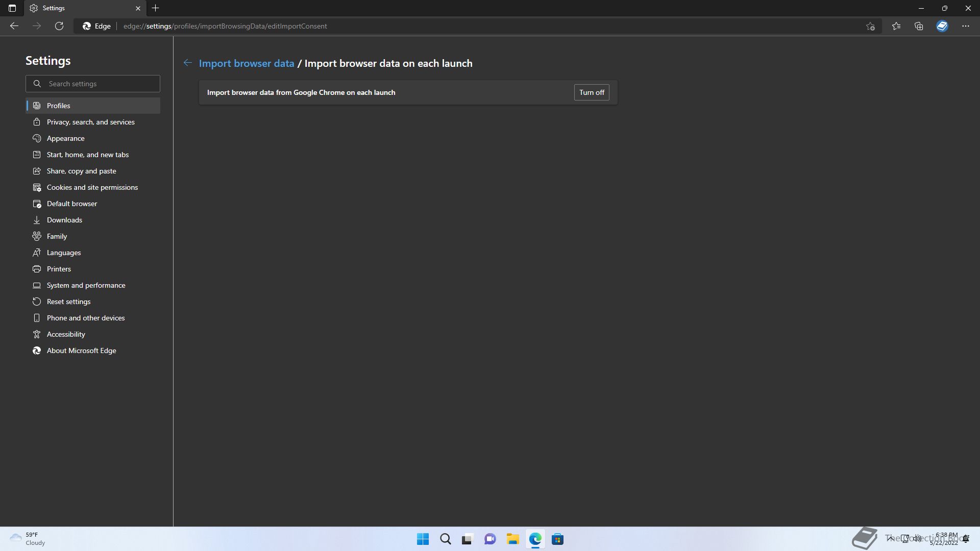Image resolution: width=980 pixels, height=551 pixels.
Task: Open Task View on taskbar
Action: pos(468,539)
